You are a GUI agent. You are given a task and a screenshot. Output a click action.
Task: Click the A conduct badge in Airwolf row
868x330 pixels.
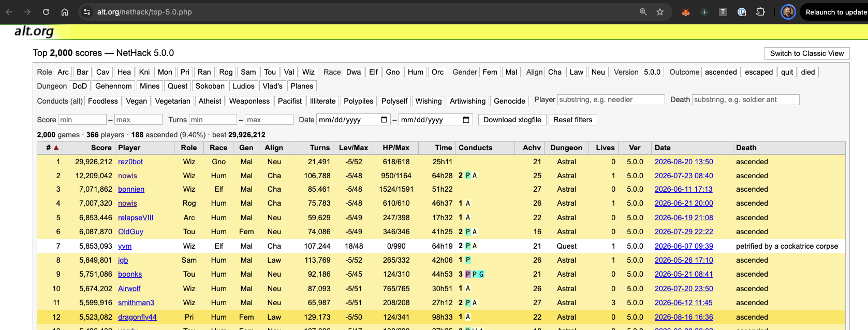pyautogui.click(x=468, y=289)
